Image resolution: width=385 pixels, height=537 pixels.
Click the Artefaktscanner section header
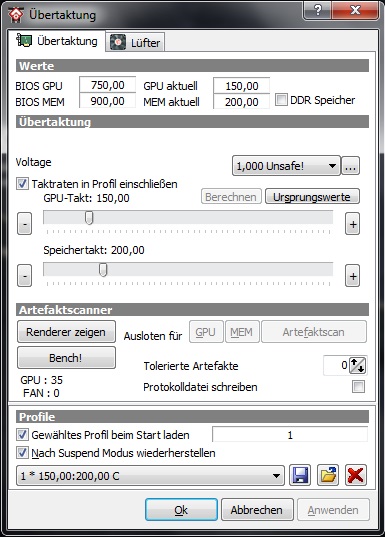pos(192,310)
